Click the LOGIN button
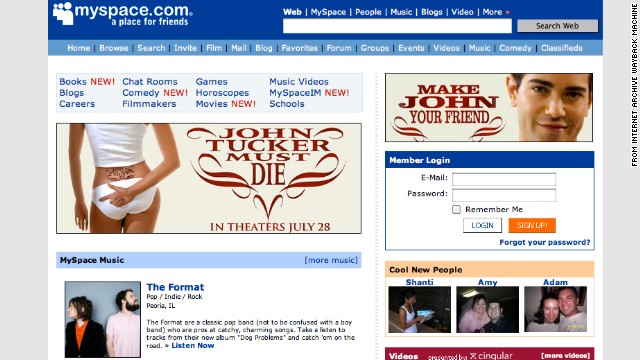This screenshot has width=640, height=360. pos(482,225)
